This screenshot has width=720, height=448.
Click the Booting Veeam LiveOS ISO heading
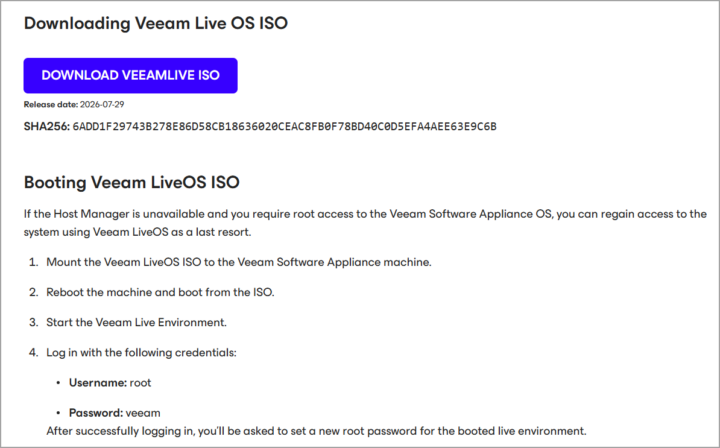132,182
